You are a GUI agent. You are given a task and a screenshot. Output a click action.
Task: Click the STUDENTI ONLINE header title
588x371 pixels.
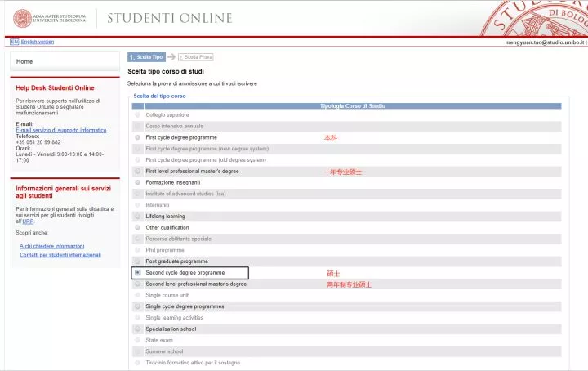(x=170, y=18)
